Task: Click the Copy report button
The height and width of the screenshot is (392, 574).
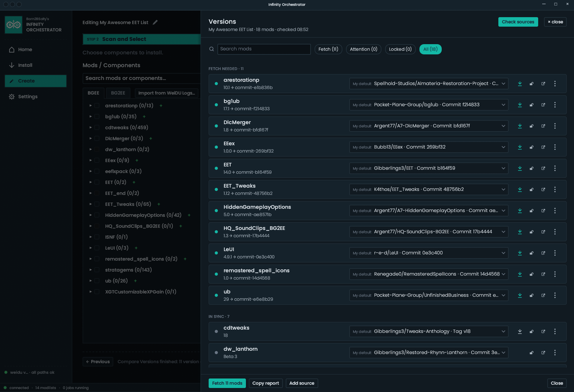Action: (x=265, y=383)
